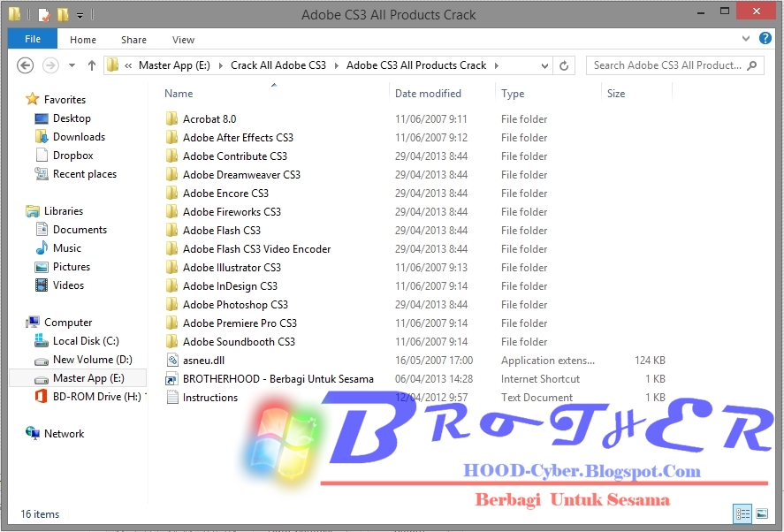
Task: Select the Adobe Flash CS3 folder icon
Action: pos(171,230)
